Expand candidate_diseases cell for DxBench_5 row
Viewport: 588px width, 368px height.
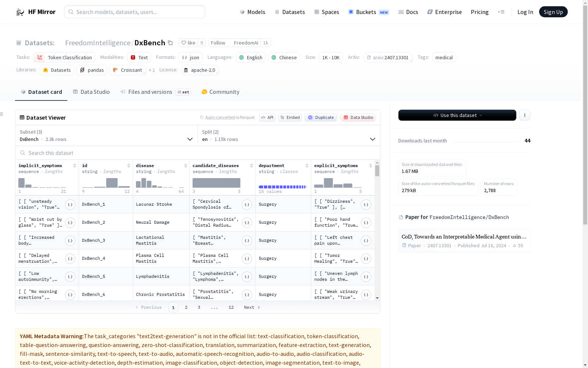[x=247, y=277]
